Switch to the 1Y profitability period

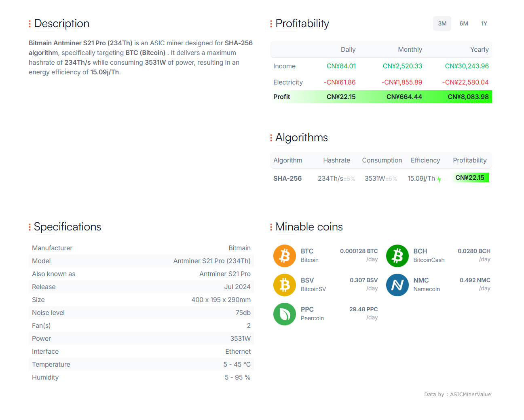pos(484,23)
